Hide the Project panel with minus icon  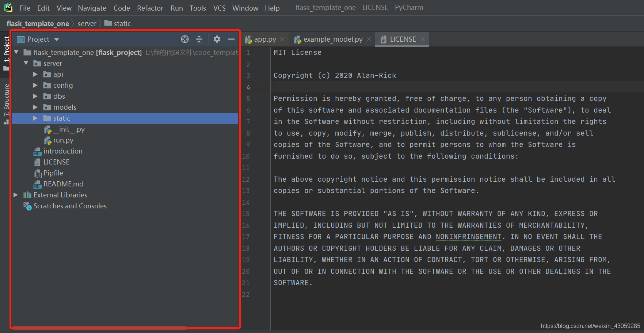point(231,39)
